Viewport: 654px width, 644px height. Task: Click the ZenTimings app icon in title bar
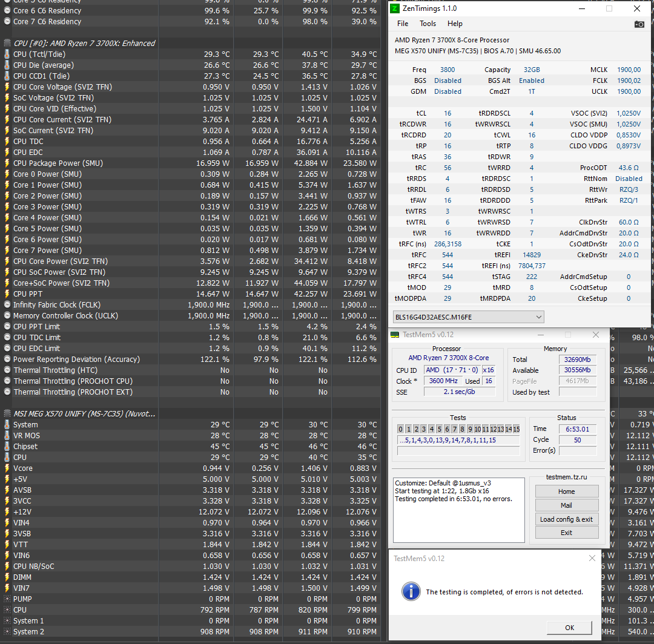pos(395,8)
